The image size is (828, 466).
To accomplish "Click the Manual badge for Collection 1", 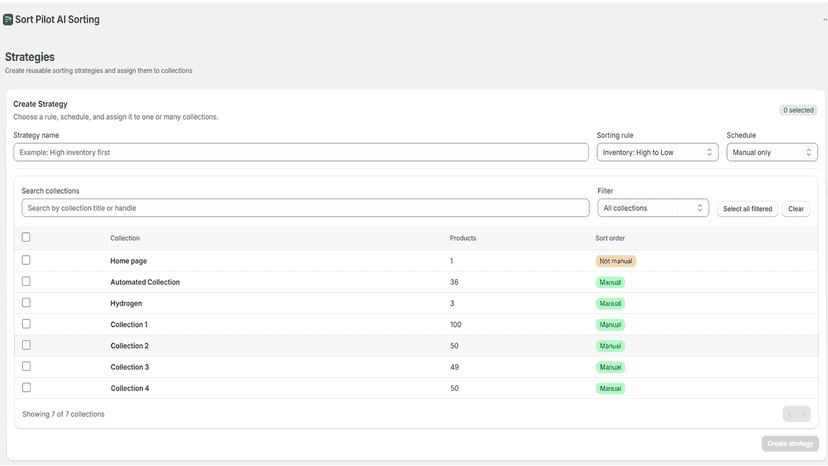I will tap(610, 324).
